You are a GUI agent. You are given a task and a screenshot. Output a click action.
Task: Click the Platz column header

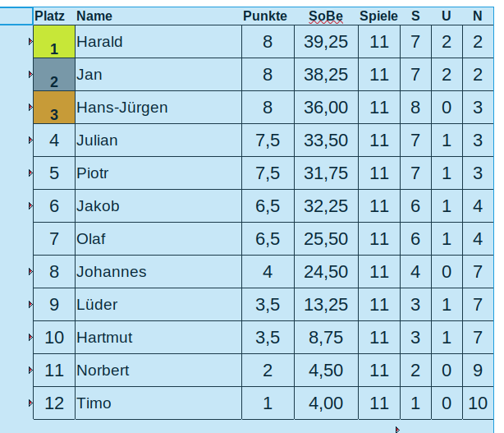click(x=50, y=16)
